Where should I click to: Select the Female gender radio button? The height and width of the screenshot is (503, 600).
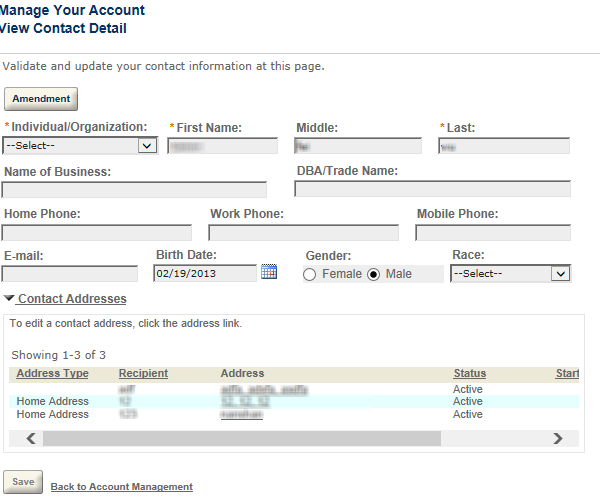310,274
